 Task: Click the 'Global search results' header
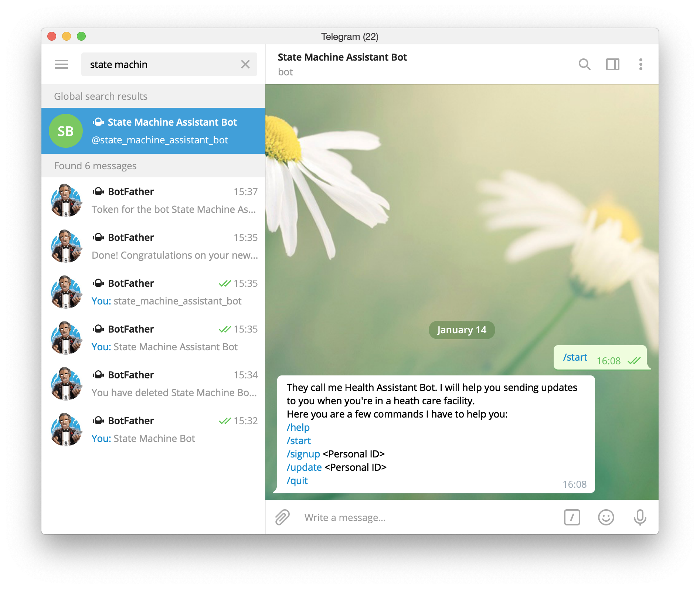pyautogui.click(x=153, y=96)
